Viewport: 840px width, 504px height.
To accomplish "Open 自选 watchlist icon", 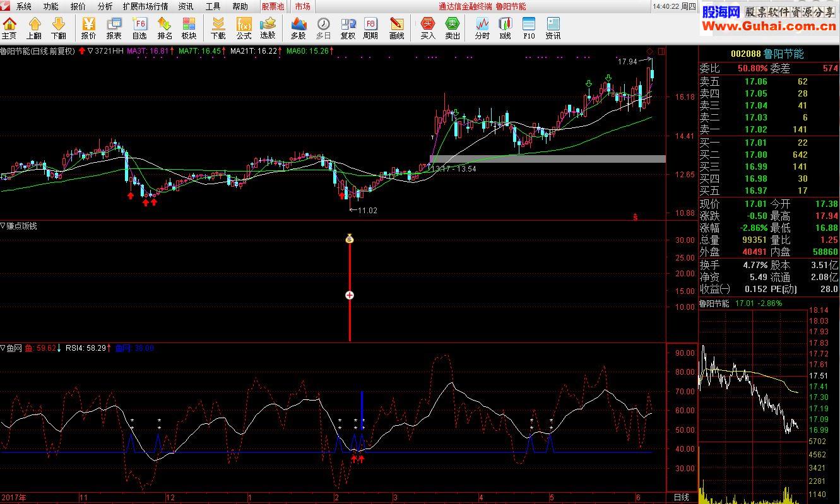I will click(139, 28).
